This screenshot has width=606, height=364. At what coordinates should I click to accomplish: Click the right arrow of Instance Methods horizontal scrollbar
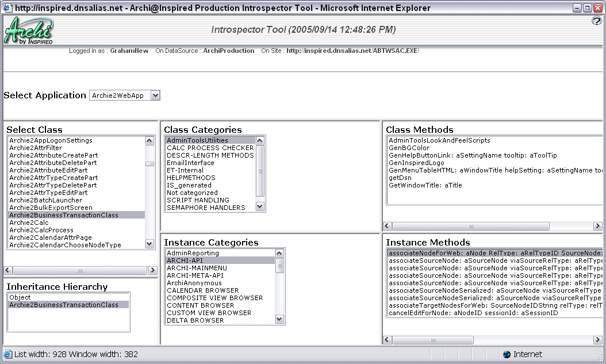599,340
